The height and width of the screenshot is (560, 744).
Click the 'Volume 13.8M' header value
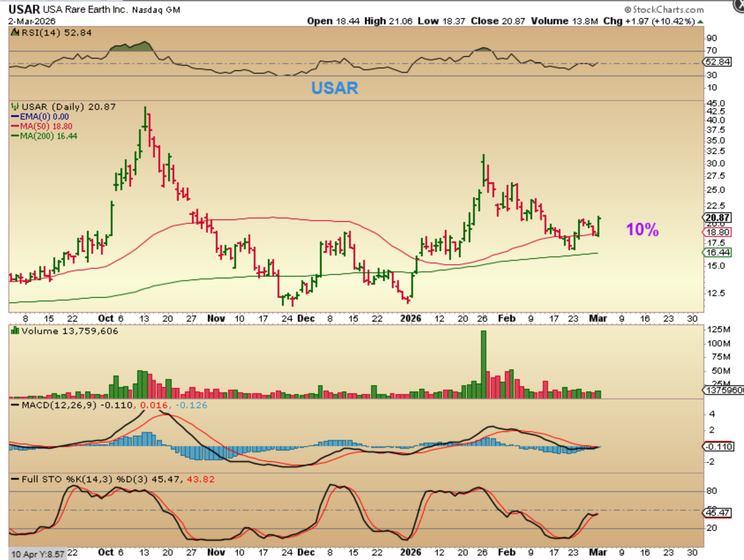tap(564, 21)
